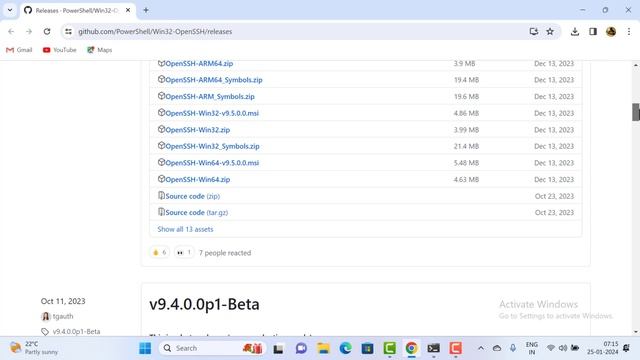This screenshot has height=360, width=640.
Task: Download Source code (zip)
Action: point(193,196)
